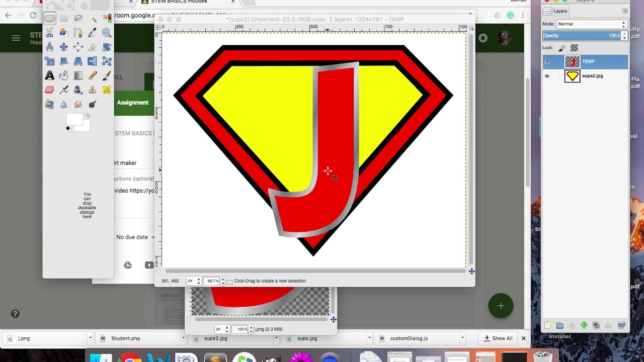Open the j.png download item menu arrow

[90, 338]
